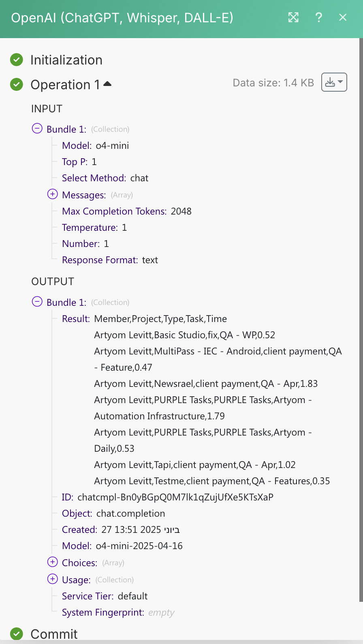Open the download output bundles dropdown
Screen dimensions: 363x644
coord(334,82)
